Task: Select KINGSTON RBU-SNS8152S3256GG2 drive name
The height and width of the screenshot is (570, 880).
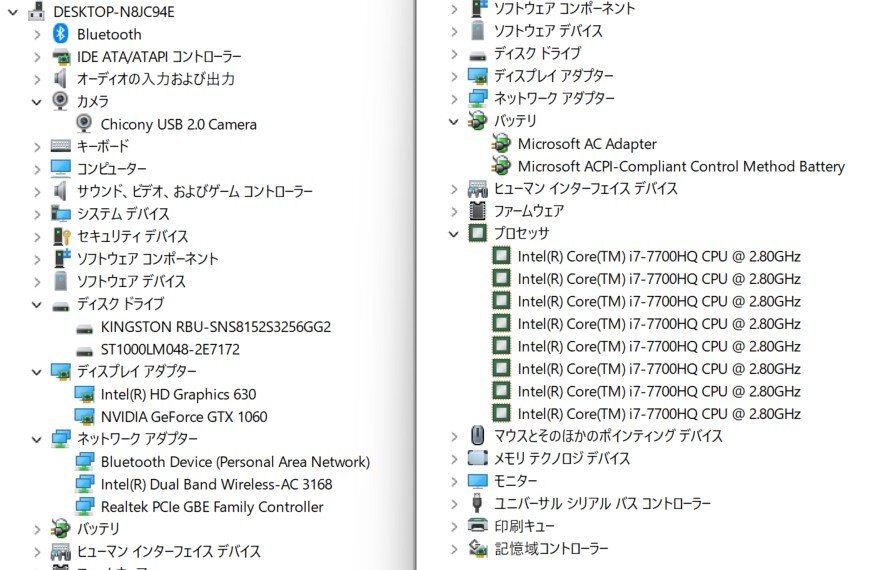Action: tap(216, 327)
